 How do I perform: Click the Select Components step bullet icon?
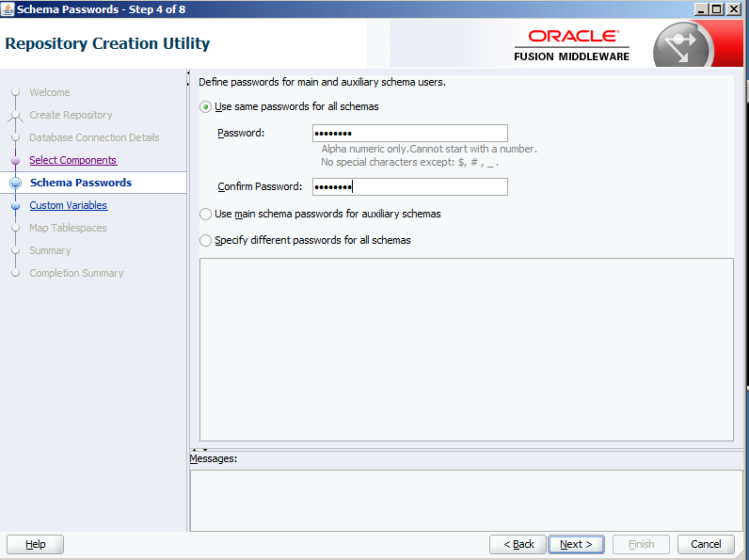pos(15,161)
